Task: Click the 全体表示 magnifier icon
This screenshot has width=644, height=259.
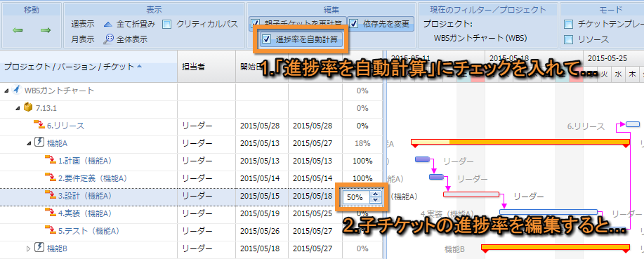Action: click(x=108, y=39)
